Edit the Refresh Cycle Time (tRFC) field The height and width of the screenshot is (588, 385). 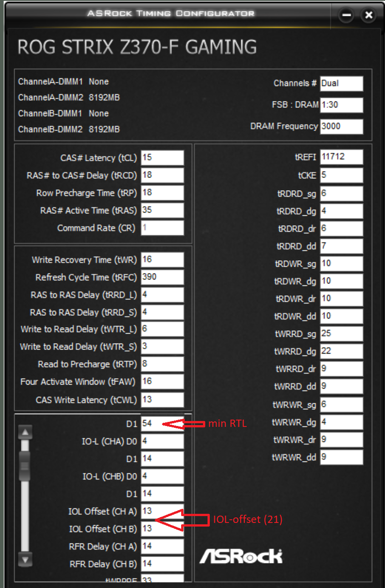(x=162, y=277)
